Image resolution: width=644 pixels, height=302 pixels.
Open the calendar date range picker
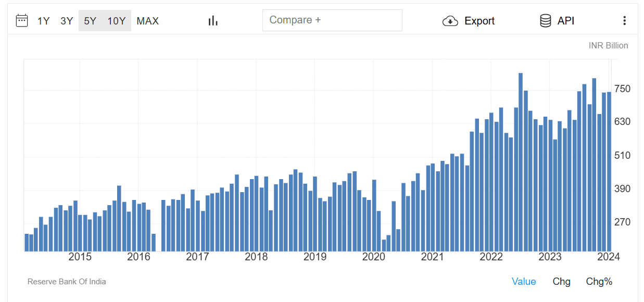22,21
